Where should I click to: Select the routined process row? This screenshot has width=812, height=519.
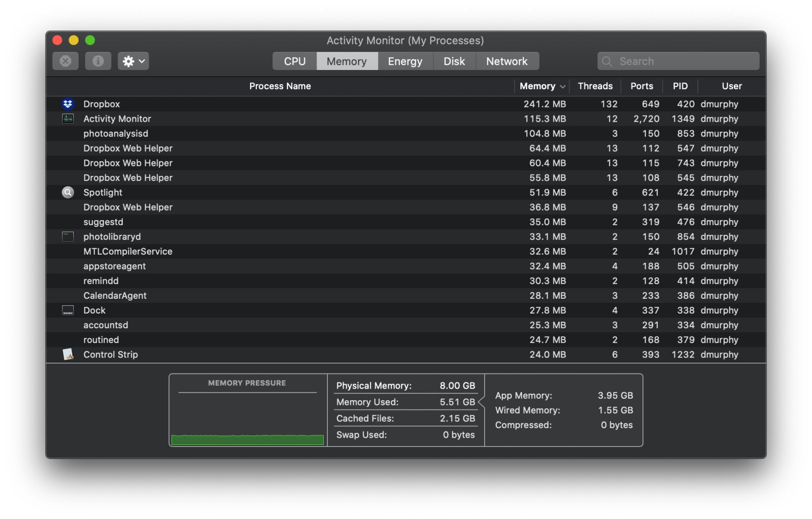pos(406,339)
